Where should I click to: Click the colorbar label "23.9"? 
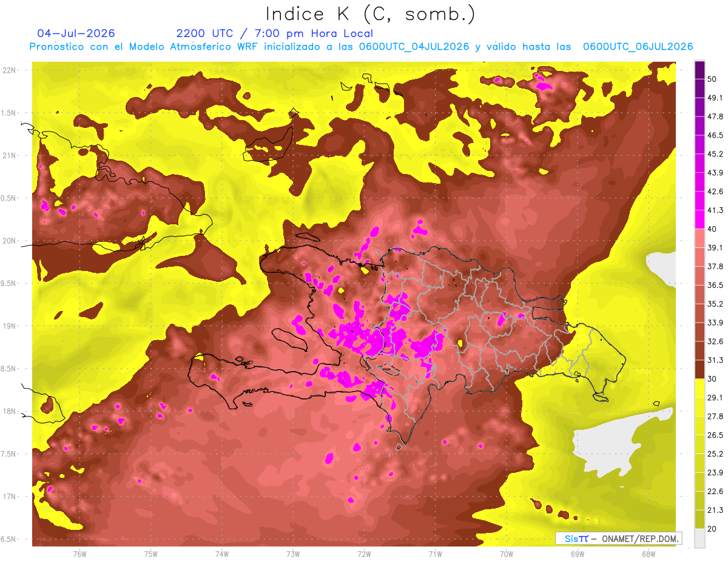715,473
